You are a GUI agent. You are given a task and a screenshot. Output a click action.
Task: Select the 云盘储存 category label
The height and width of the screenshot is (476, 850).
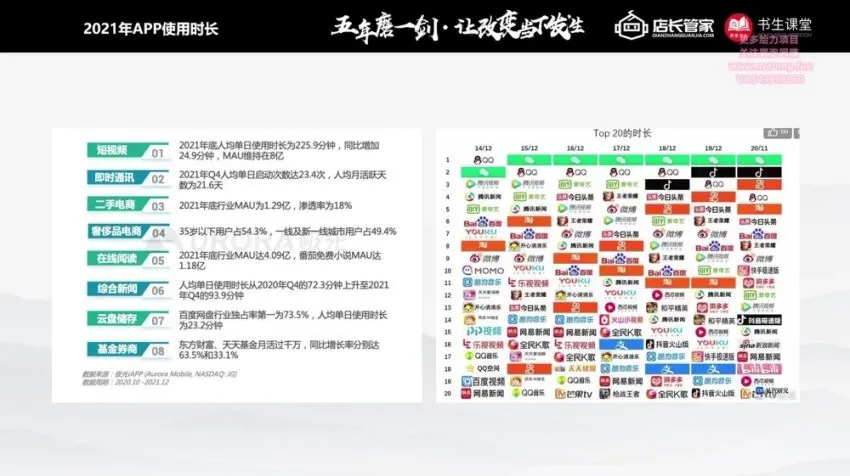click(115, 319)
